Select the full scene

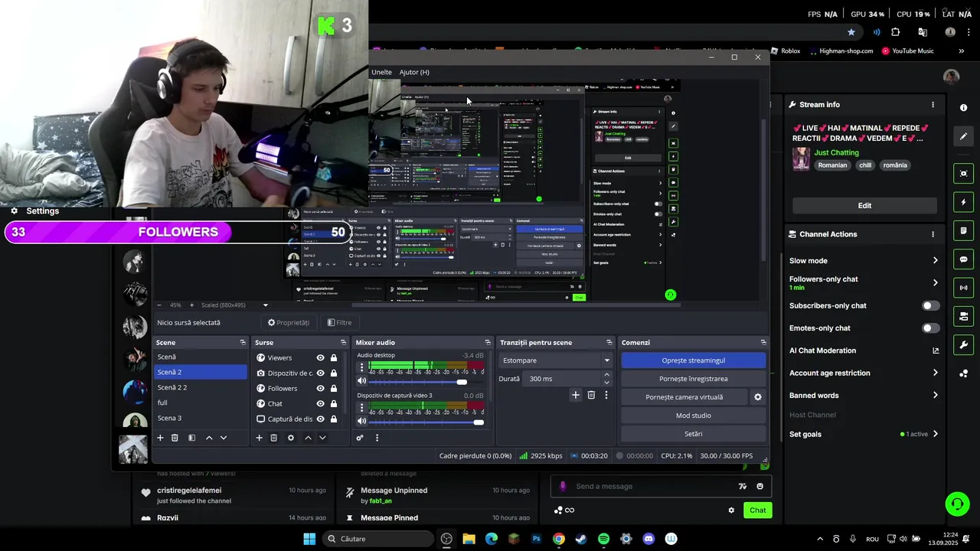click(201, 403)
